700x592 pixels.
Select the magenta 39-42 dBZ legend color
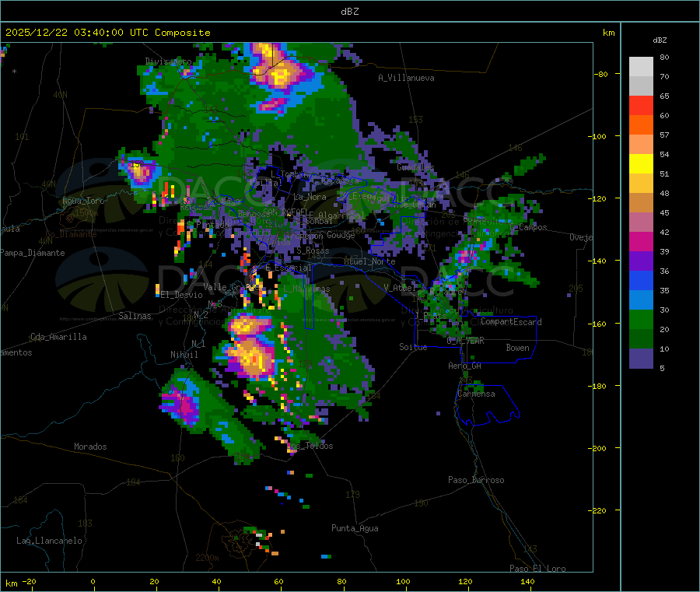pyautogui.click(x=641, y=241)
